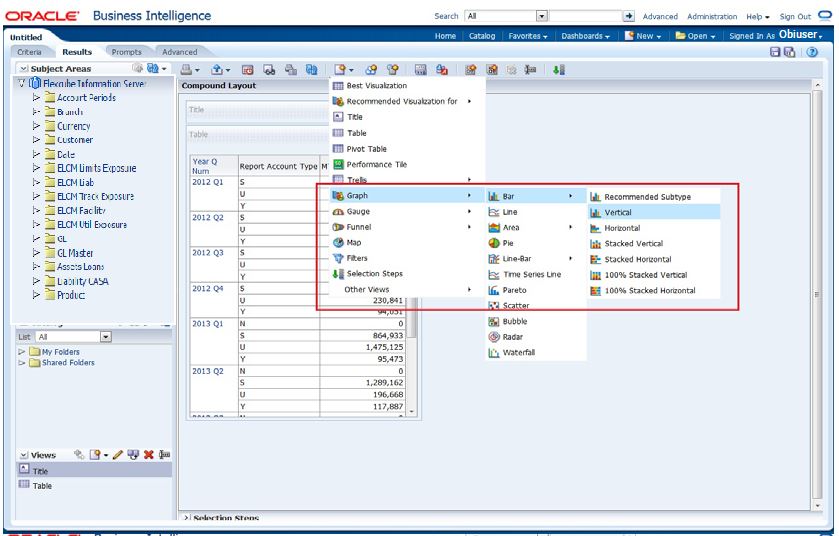Expand Shared Folders in catalog

[x=22, y=363]
